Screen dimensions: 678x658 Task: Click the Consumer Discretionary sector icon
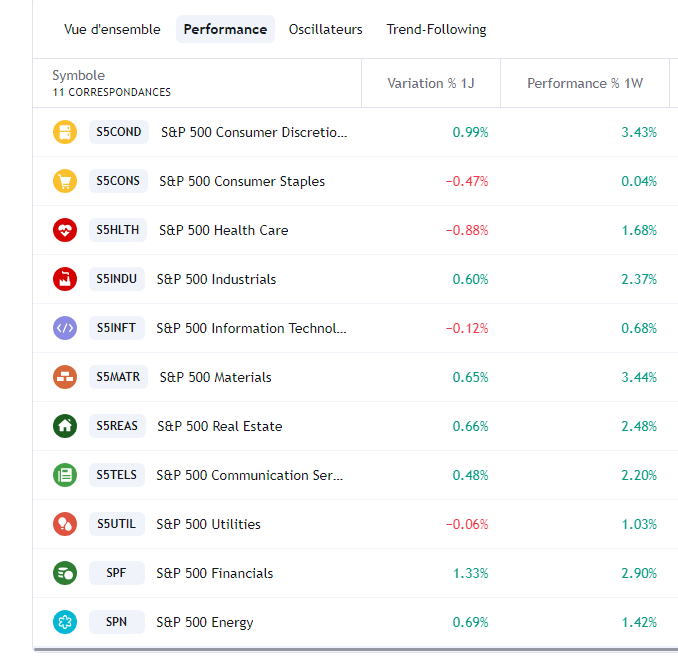(64, 132)
